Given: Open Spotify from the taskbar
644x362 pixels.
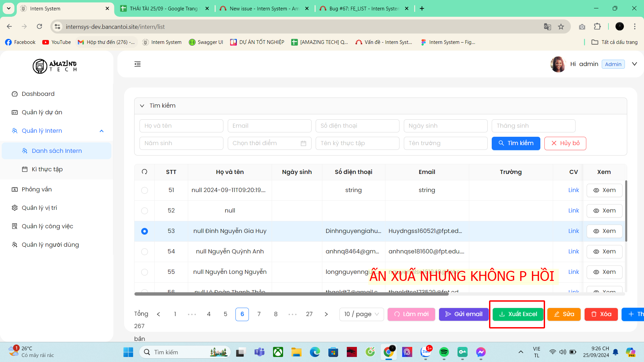Looking at the screenshot, I should pos(444,352).
